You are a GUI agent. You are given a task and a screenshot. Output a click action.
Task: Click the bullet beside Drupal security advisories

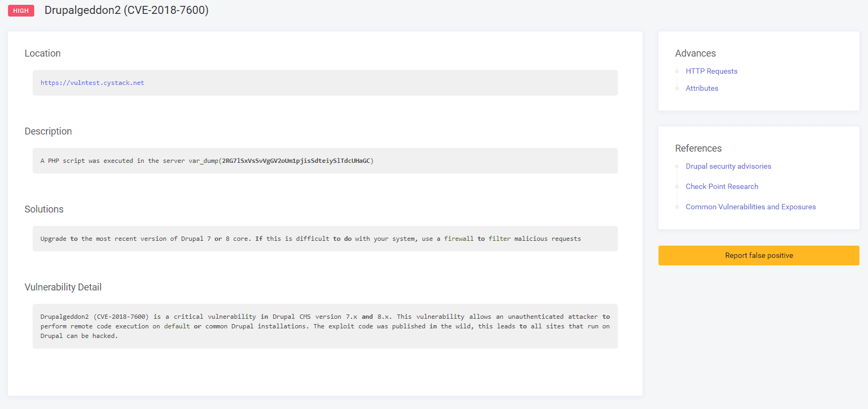[677, 166]
